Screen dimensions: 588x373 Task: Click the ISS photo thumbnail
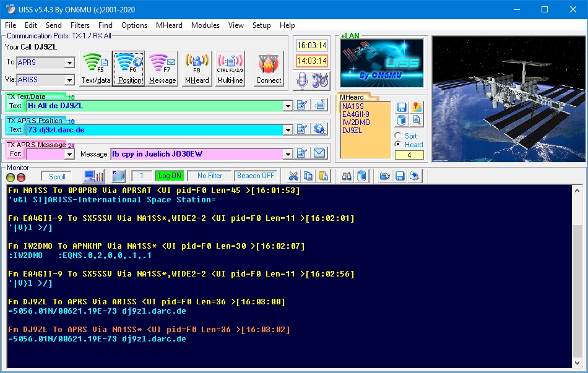point(509,99)
